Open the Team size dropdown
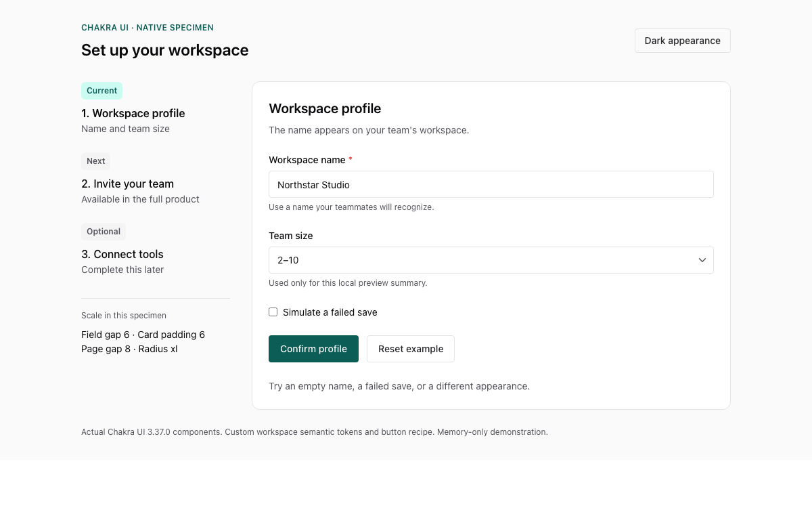This screenshot has height=508, width=812. 491,260
